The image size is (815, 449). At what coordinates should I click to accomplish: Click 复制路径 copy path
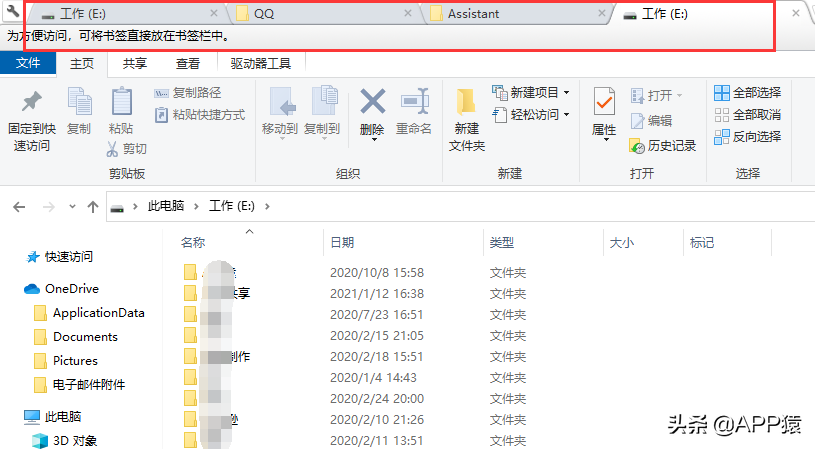tap(188, 93)
